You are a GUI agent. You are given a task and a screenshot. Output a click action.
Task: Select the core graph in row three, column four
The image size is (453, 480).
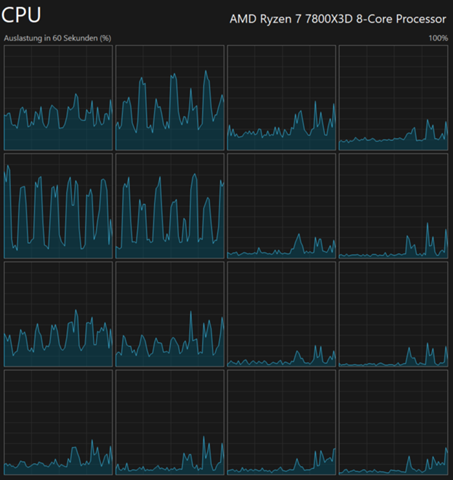393,314
